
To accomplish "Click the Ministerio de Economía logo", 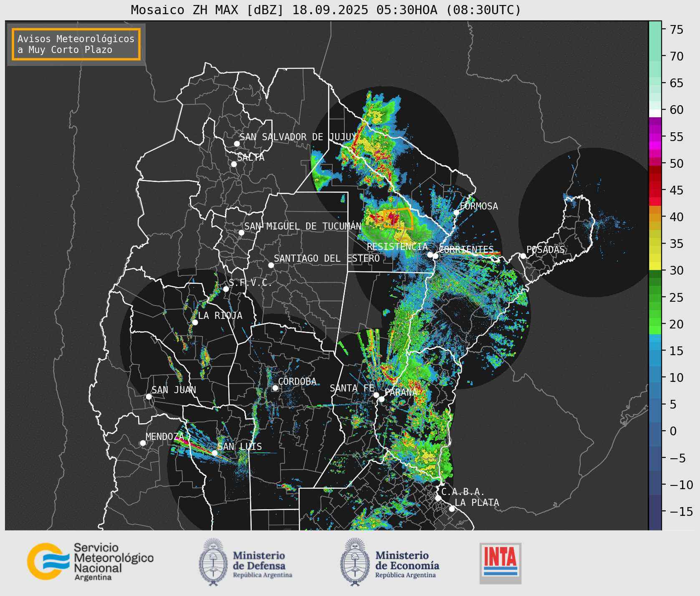I will pos(389,562).
